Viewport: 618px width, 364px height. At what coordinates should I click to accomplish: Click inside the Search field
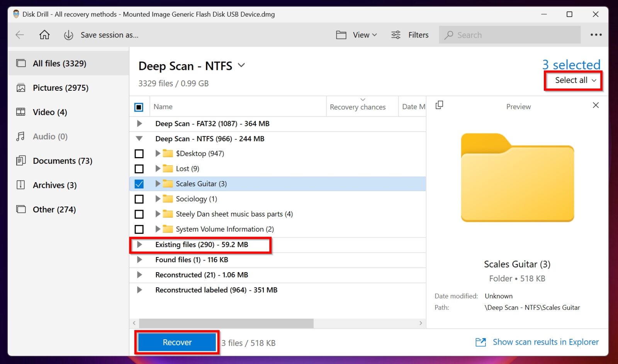coord(509,35)
